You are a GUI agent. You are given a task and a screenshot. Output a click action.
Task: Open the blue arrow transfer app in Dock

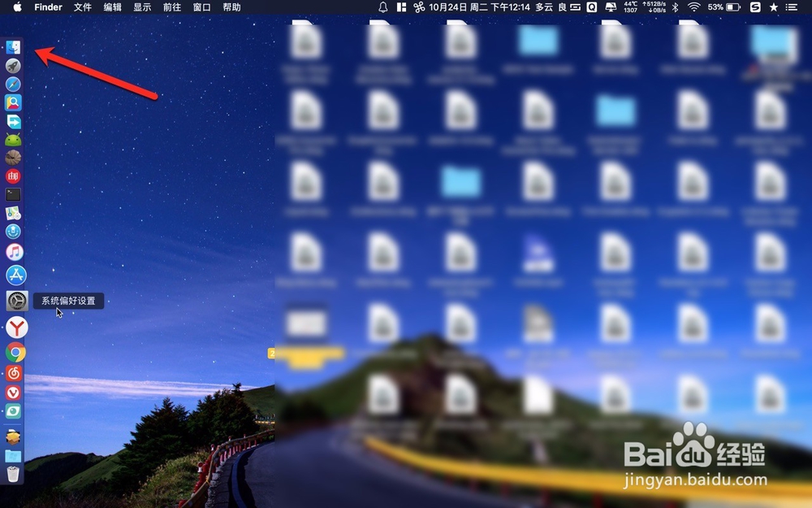13,121
